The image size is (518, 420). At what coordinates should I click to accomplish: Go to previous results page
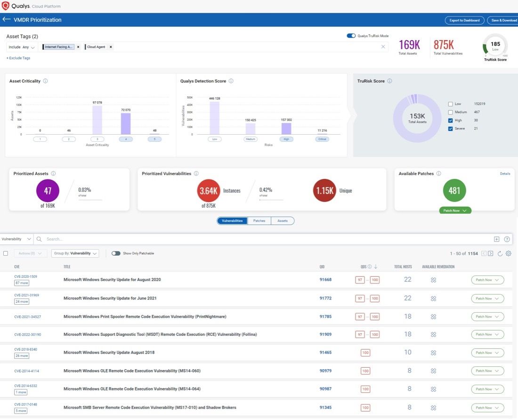484,254
